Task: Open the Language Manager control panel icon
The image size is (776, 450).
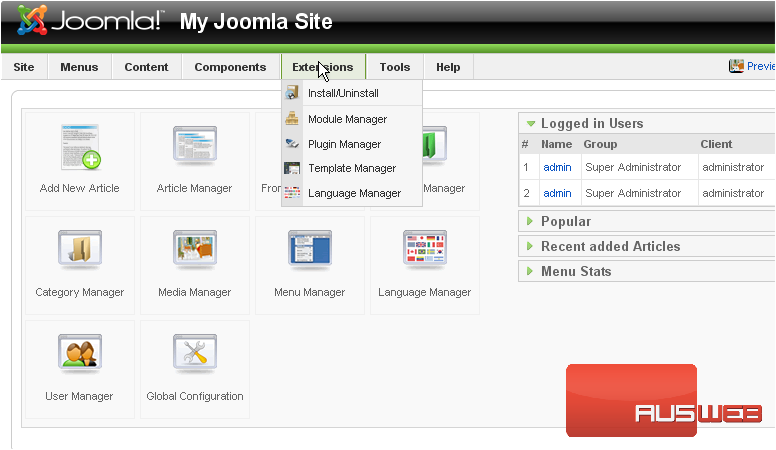Action: tap(424, 262)
